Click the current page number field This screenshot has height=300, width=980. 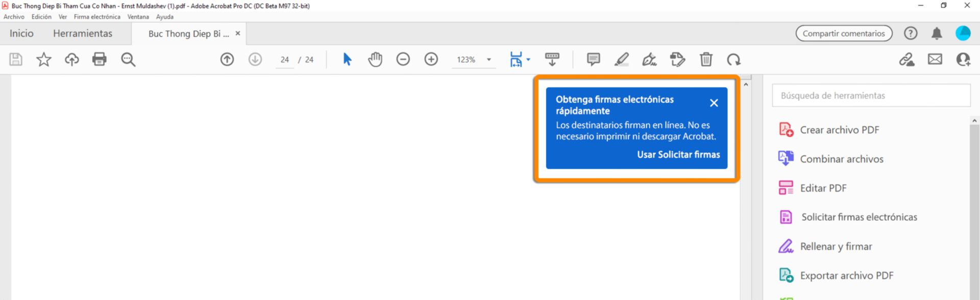pos(284,59)
